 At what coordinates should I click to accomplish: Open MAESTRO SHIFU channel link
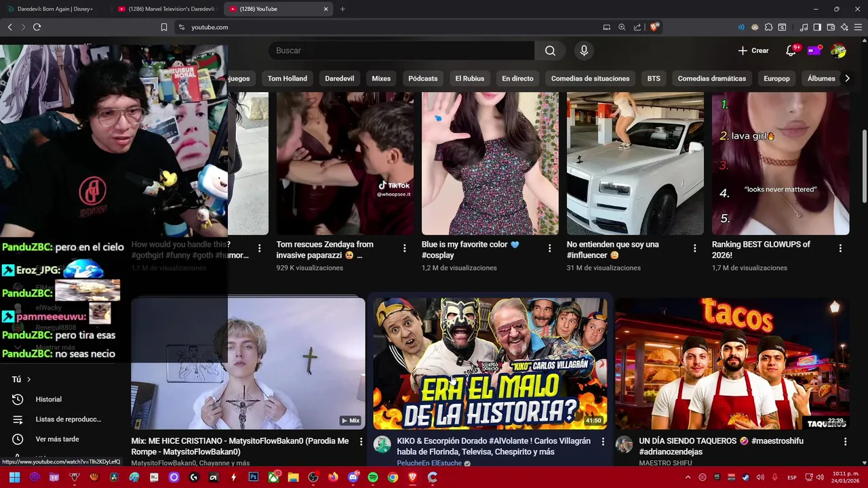click(665, 464)
